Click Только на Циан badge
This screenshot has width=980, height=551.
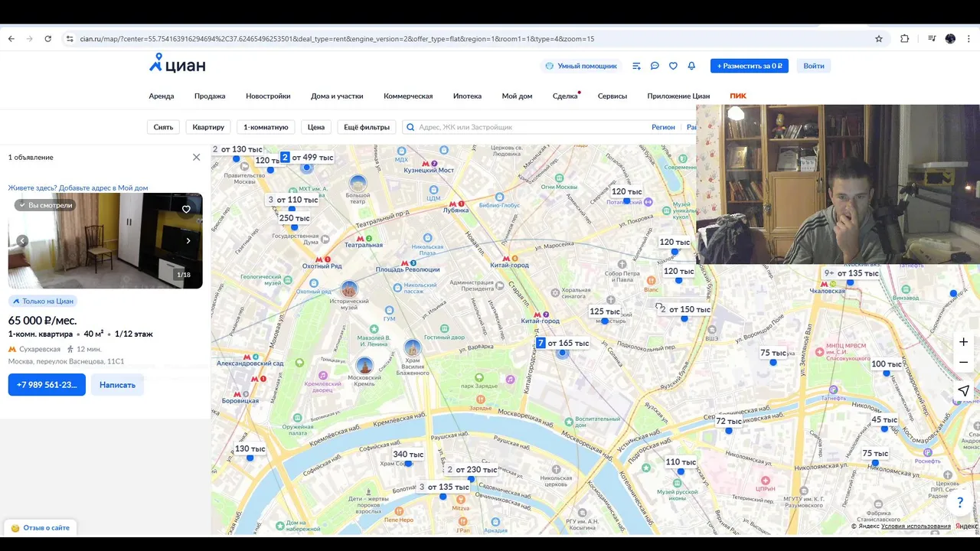tap(43, 302)
